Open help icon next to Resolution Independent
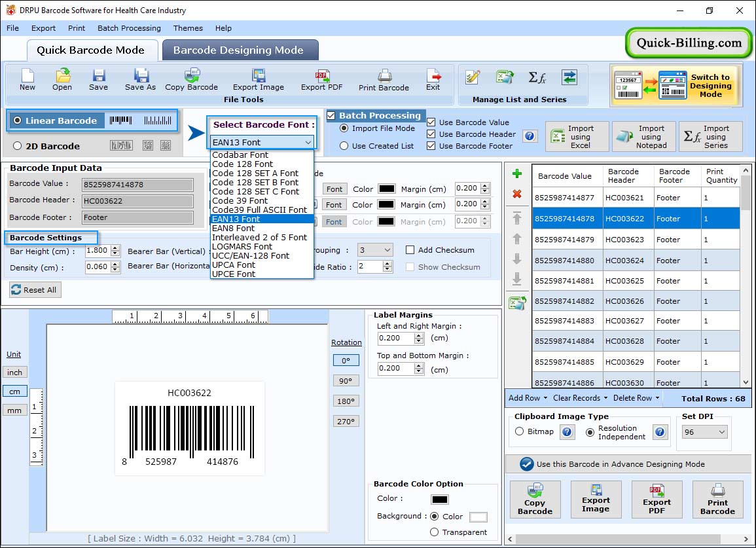This screenshot has height=548, width=756. click(660, 431)
